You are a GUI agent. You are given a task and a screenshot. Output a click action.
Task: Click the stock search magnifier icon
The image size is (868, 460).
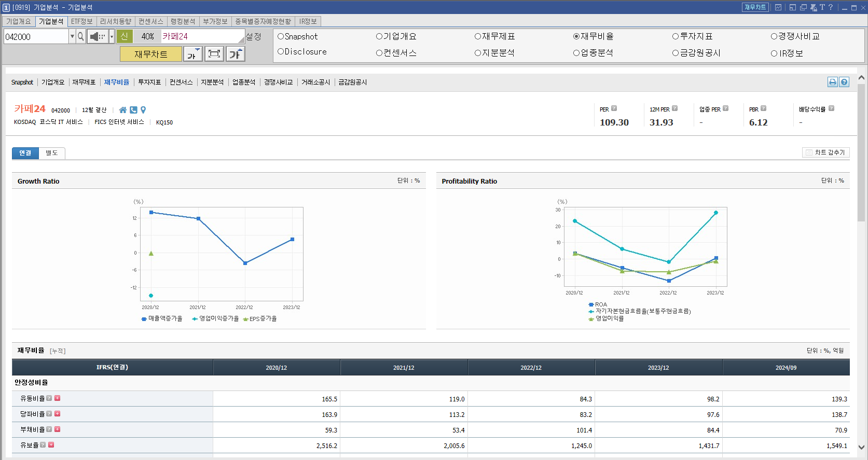pyautogui.click(x=81, y=36)
